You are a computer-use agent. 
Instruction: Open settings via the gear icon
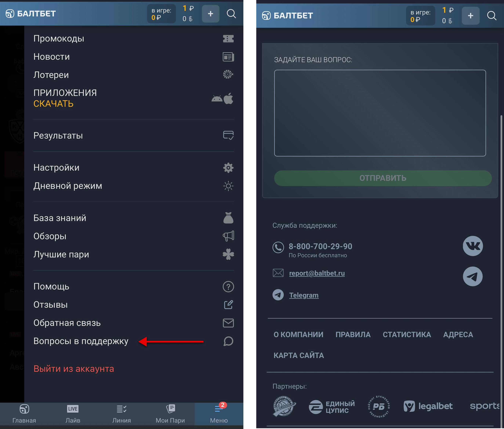pyautogui.click(x=228, y=168)
